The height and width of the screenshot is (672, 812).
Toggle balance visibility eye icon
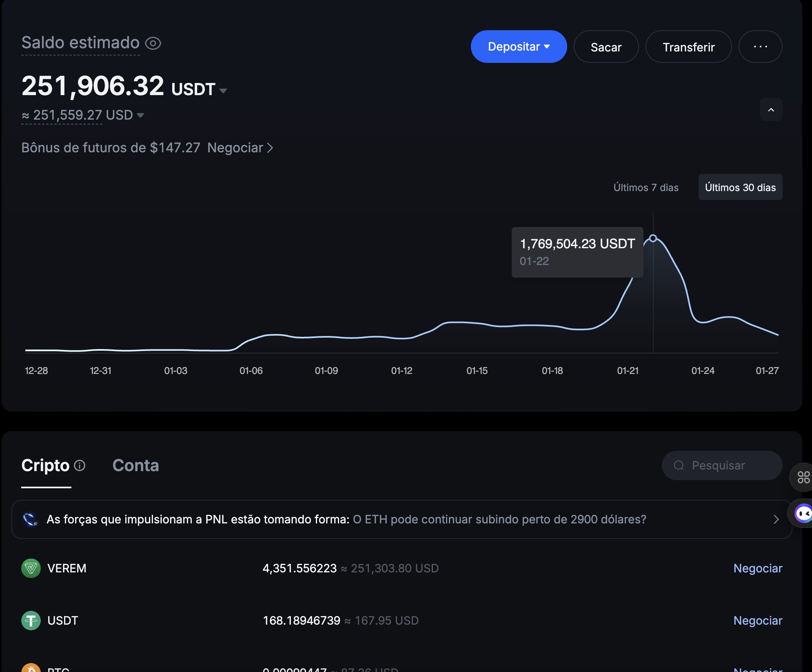coord(153,43)
